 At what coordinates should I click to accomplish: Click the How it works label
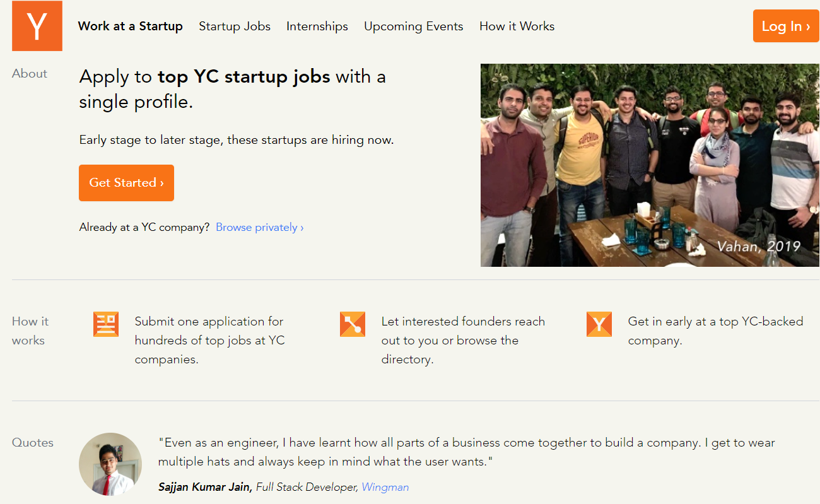(x=29, y=331)
